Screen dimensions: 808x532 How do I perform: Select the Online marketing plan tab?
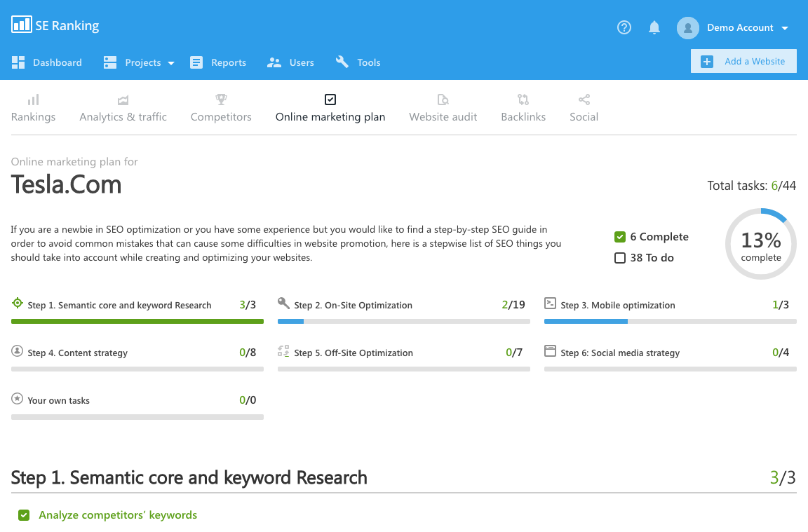[x=330, y=109]
